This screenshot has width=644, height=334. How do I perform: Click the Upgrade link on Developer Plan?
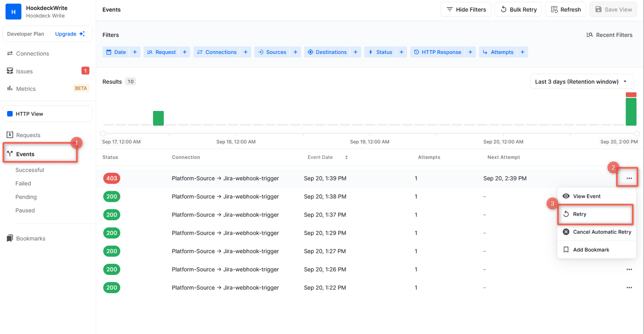click(65, 34)
